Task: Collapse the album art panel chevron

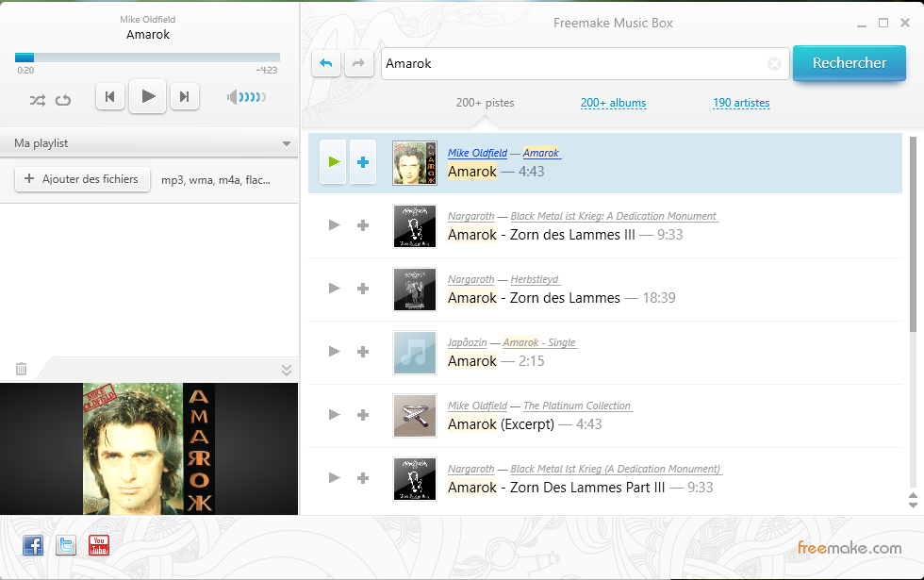Action: [x=288, y=370]
